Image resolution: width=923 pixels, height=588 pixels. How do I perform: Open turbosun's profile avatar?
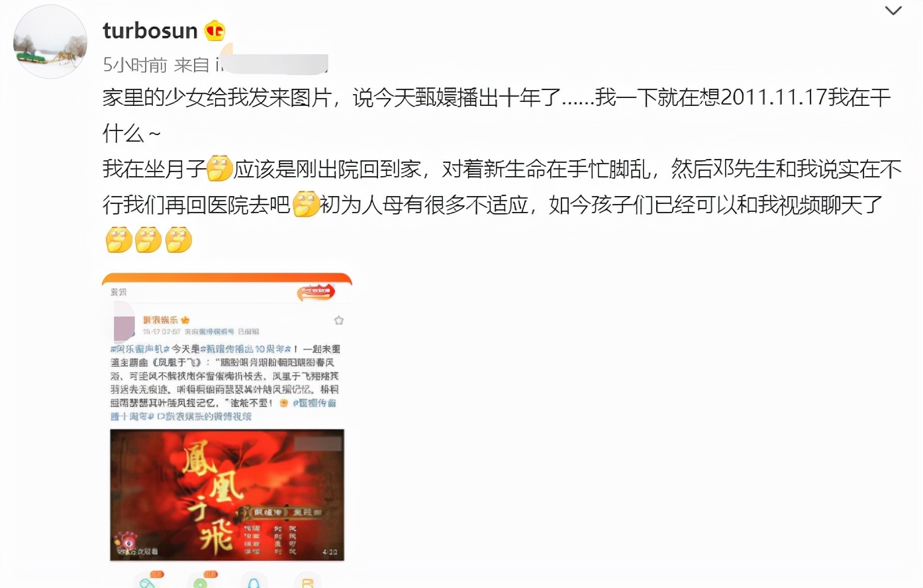pyautogui.click(x=50, y=42)
